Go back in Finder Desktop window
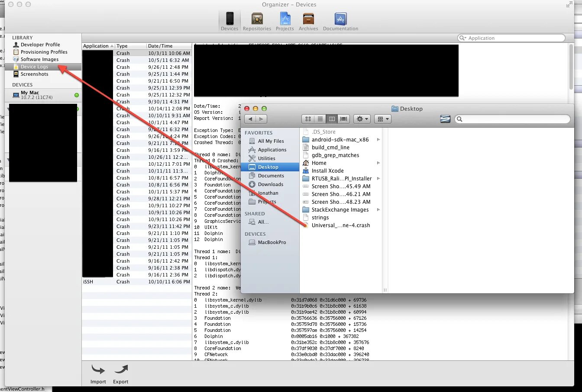 [x=250, y=119]
